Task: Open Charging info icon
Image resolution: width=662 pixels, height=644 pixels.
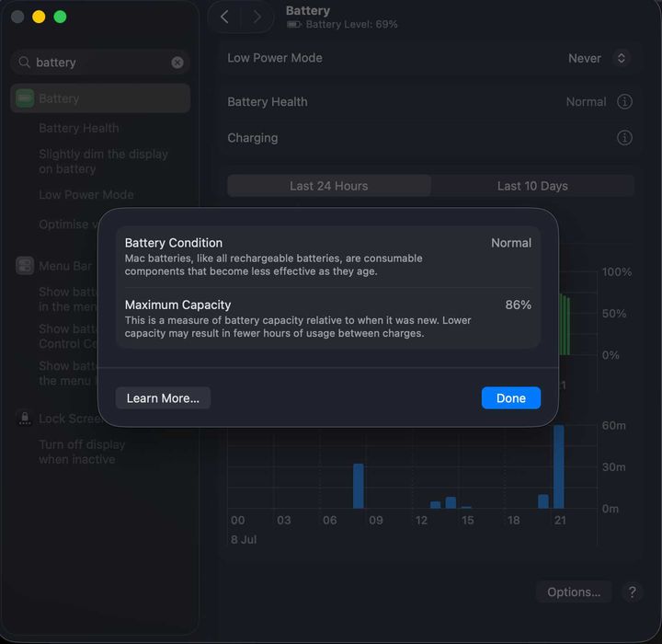Action: click(x=624, y=138)
